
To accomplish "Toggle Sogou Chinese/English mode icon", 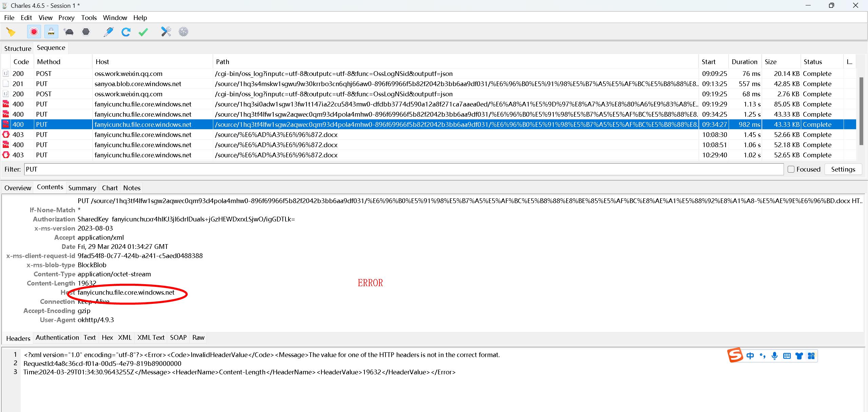I will (x=750, y=356).
